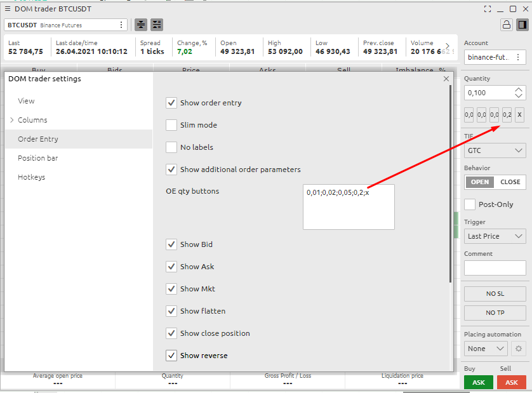Click the placing automation settings gear
Image resolution: width=532 pixels, height=393 pixels.
519,349
